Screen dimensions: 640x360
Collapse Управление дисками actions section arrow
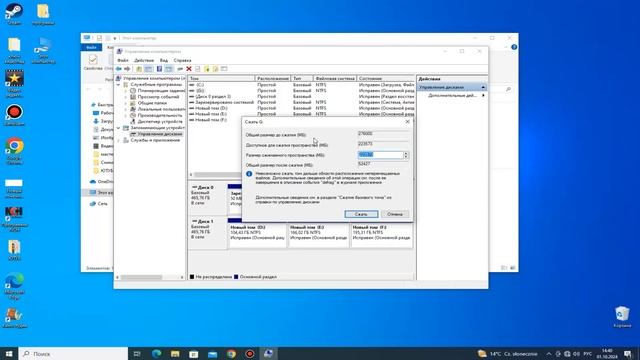tap(483, 87)
